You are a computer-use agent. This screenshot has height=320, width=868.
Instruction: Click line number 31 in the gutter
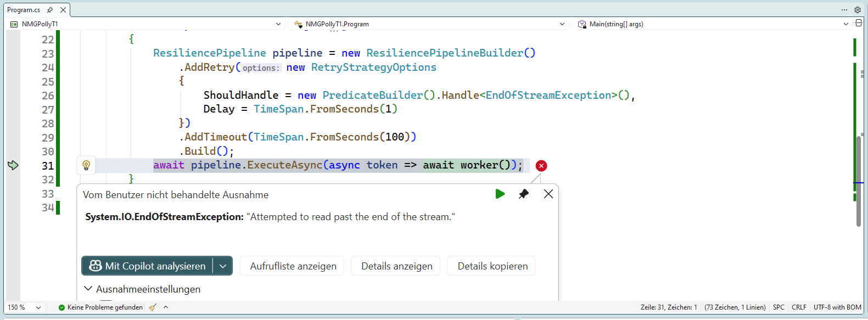[48, 166]
